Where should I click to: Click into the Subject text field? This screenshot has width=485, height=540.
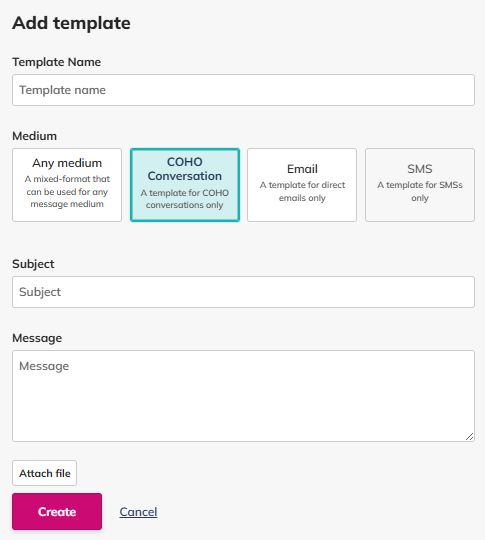coord(243,292)
